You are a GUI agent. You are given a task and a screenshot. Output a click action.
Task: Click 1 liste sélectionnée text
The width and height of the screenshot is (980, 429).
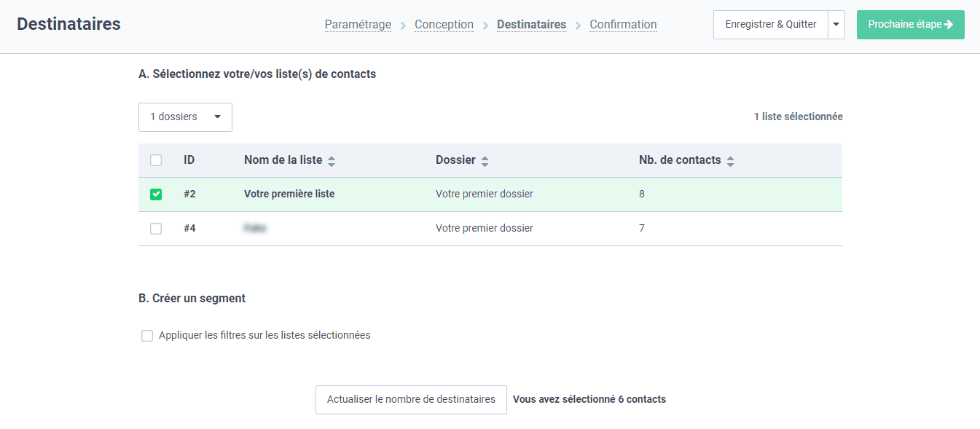click(799, 117)
